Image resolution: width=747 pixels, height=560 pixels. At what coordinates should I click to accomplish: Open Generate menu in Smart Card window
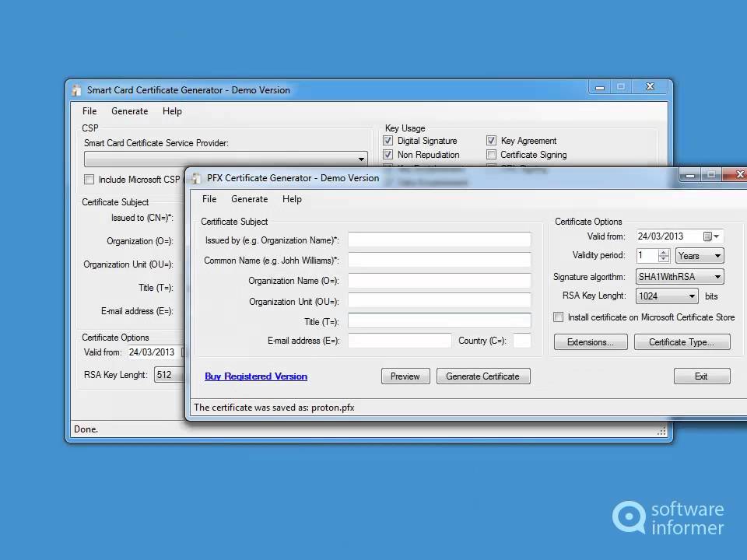pyautogui.click(x=130, y=111)
